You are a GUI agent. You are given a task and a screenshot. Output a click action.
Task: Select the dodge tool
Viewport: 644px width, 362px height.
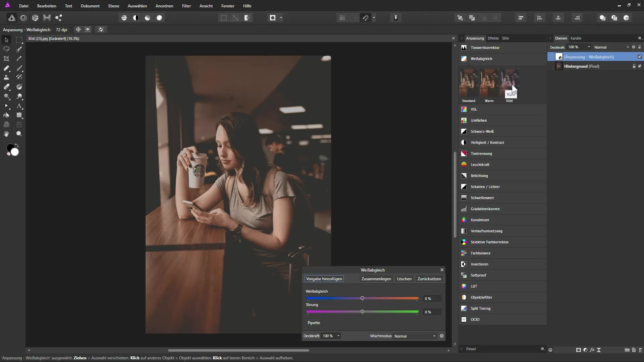[x=6, y=96]
